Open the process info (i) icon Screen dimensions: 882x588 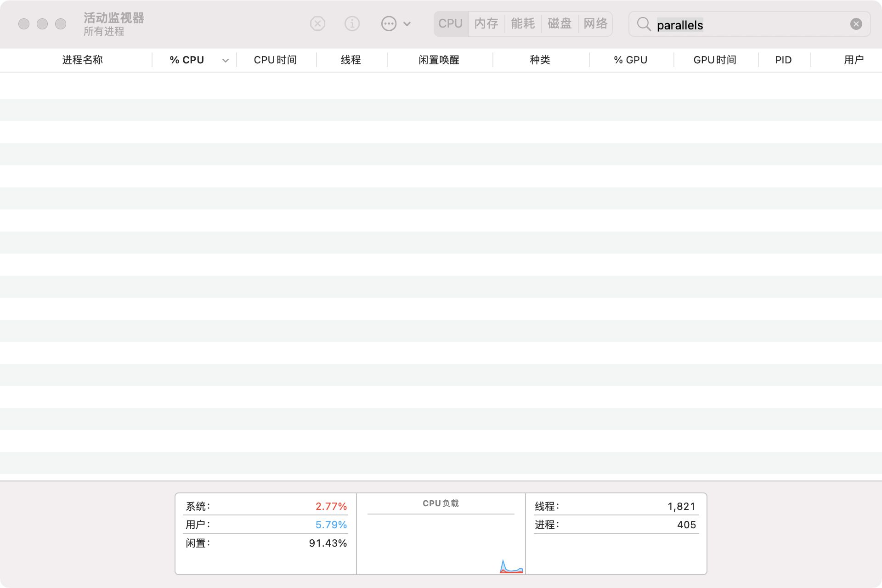(x=352, y=23)
